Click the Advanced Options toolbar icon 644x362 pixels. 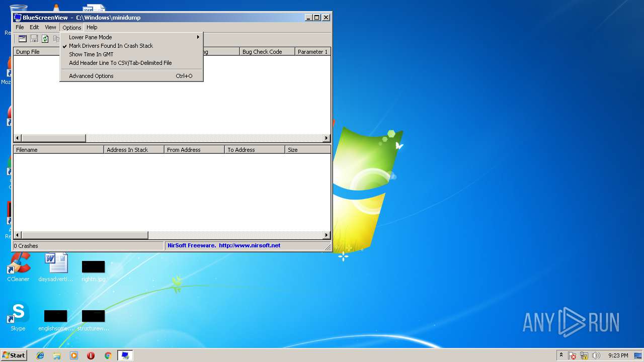click(x=23, y=39)
